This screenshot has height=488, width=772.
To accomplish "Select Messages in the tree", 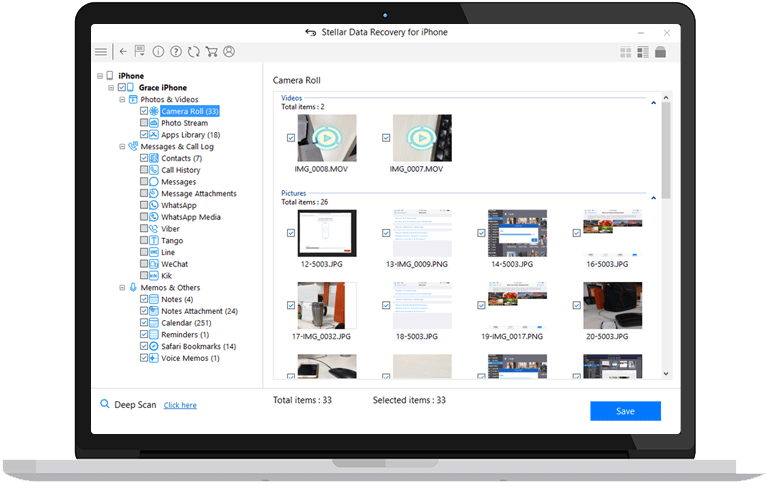I will (x=178, y=182).
